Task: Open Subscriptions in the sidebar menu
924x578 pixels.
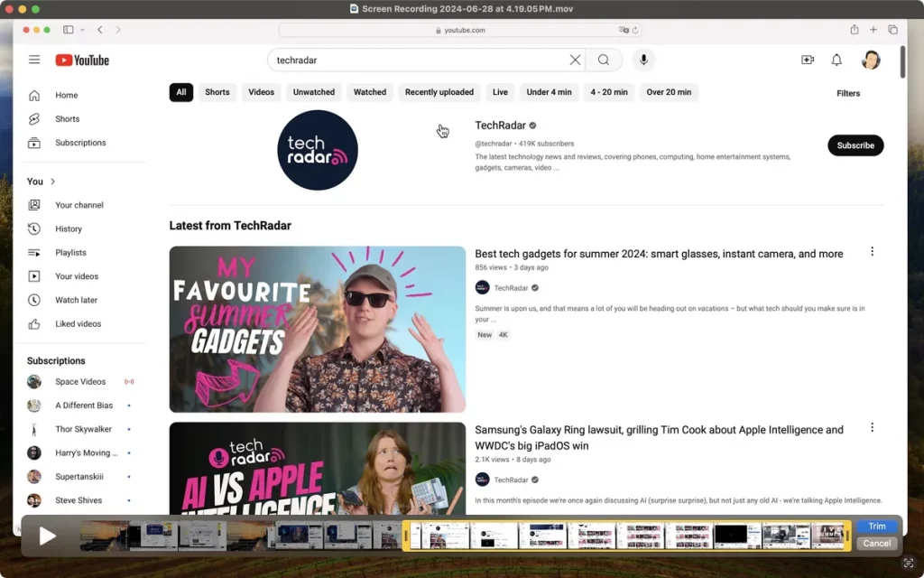Action: [x=80, y=143]
